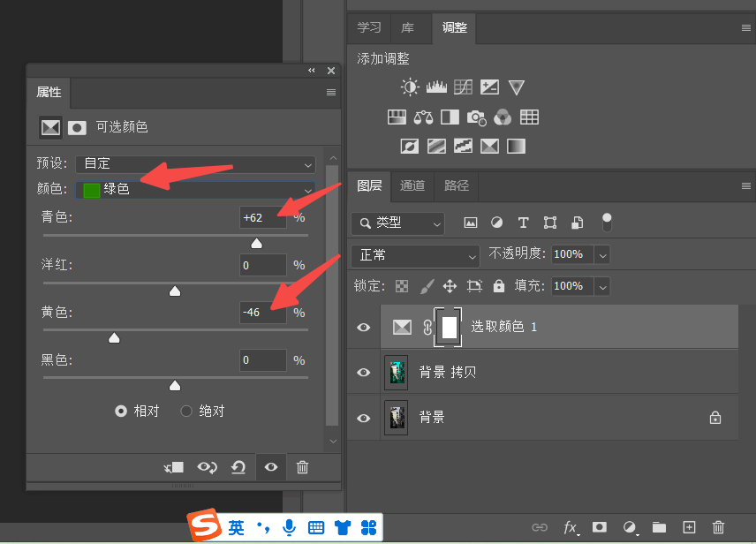Add a Photo Filter adjustment
756x544 pixels.
click(476, 117)
